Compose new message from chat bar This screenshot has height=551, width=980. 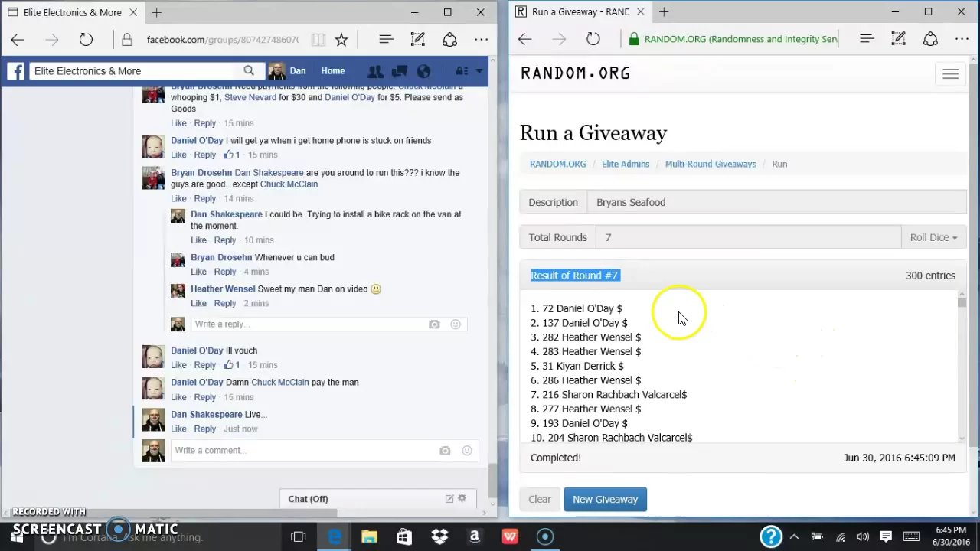449,498
